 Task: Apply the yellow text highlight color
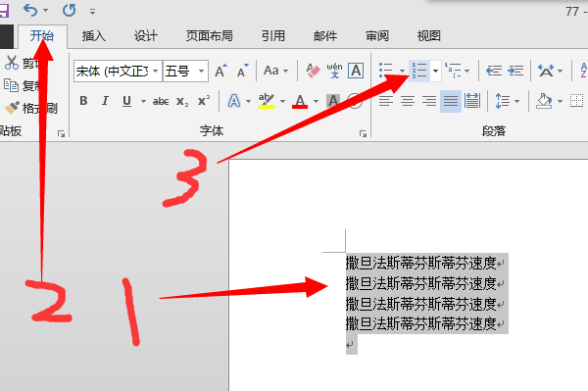pyautogui.click(x=267, y=101)
